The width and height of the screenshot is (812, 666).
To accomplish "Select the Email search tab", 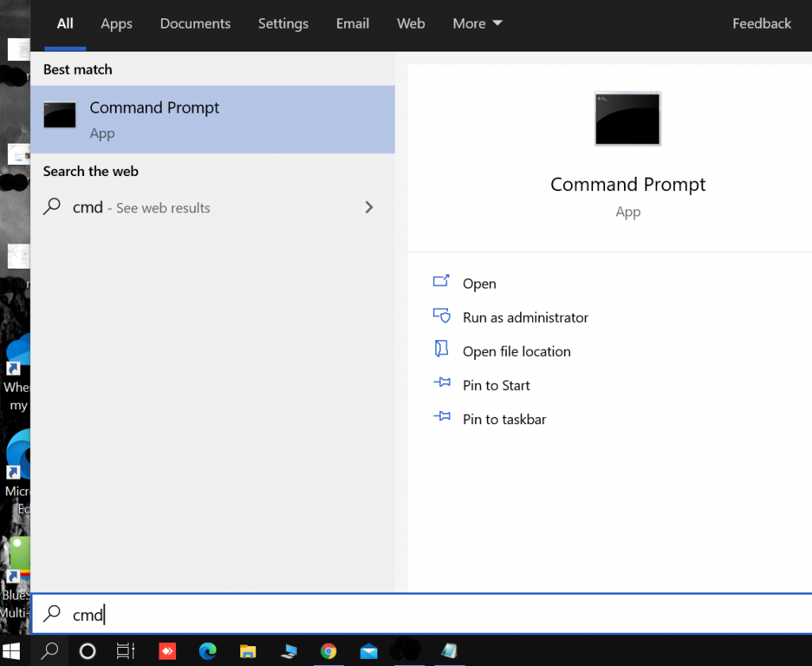I will pyautogui.click(x=353, y=24).
